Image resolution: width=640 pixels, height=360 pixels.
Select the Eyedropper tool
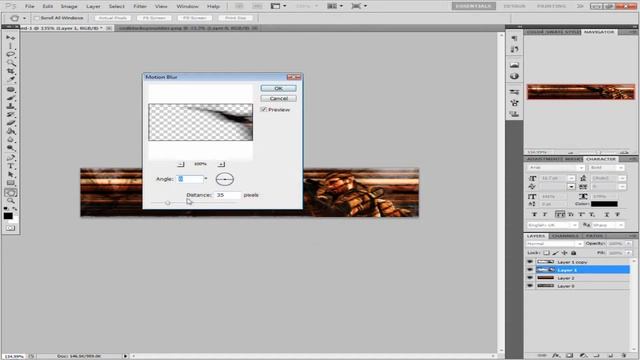pyautogui.click(x=10, y=80)
